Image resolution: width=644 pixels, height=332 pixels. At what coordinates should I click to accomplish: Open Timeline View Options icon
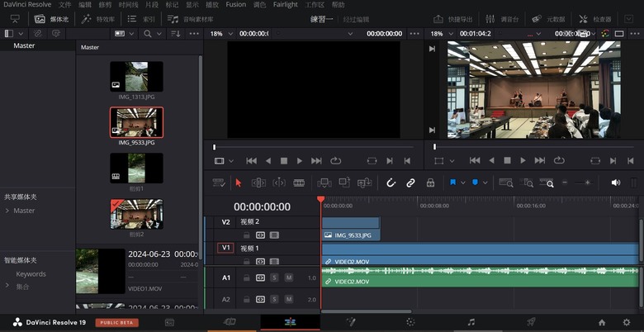tap(219, 183)
